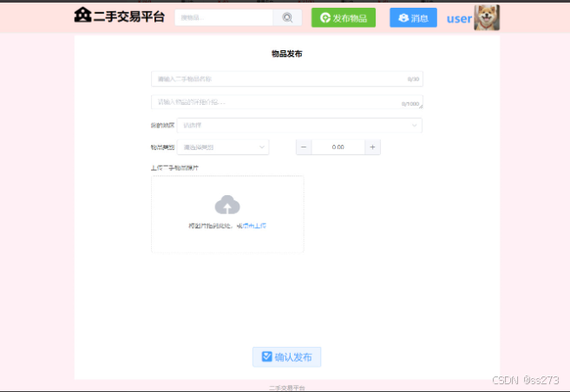The image size is (570, 392).
Task: Click the cloud upload icon
Action: 227,205
